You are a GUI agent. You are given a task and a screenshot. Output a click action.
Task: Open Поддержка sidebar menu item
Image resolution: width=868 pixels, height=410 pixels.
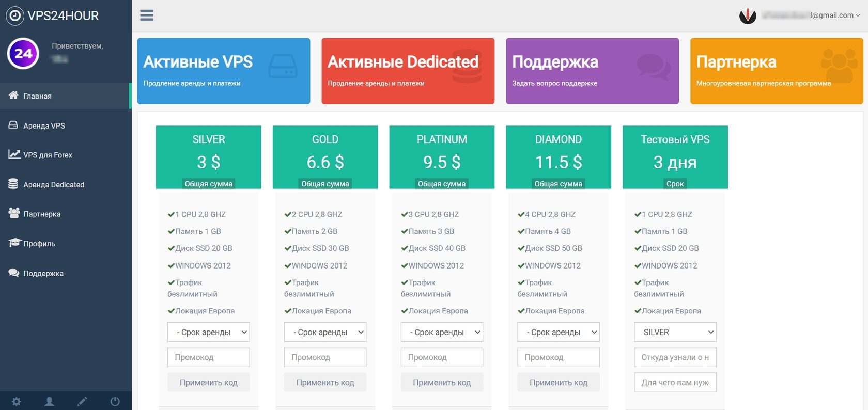point(66,273)
